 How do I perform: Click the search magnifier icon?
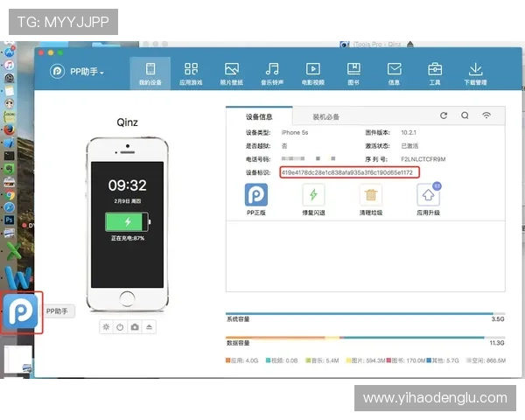point(465,115)
